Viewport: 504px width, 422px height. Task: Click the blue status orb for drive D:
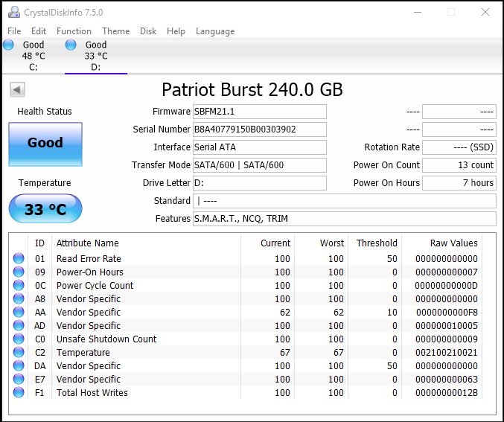[71, 45]
